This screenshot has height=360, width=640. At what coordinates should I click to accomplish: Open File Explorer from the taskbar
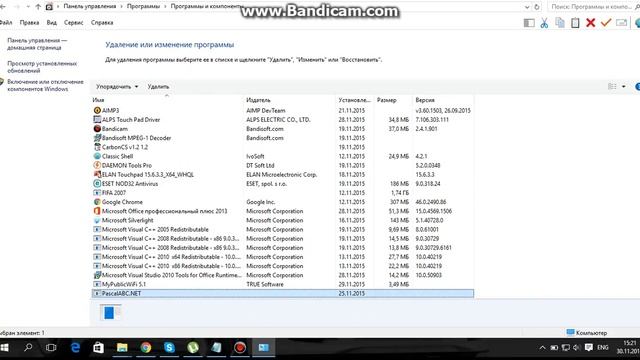pos(122,348)
